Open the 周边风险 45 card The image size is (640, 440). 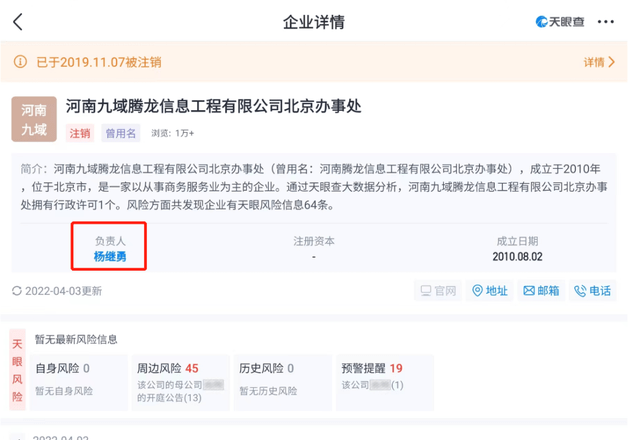[x=181, y=382]
